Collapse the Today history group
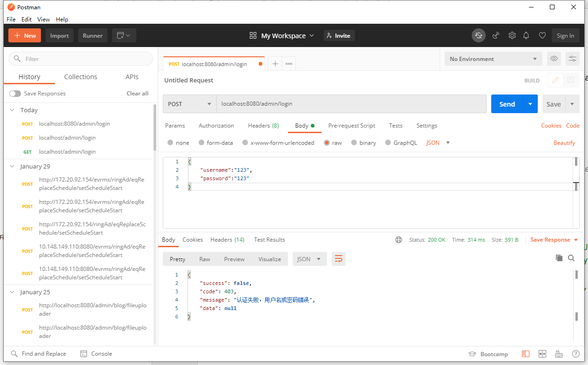 (x=13, y=110)
